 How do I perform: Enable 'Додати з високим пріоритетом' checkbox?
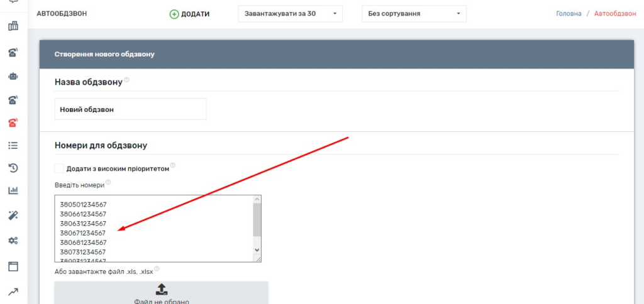(x=59, y=168)
